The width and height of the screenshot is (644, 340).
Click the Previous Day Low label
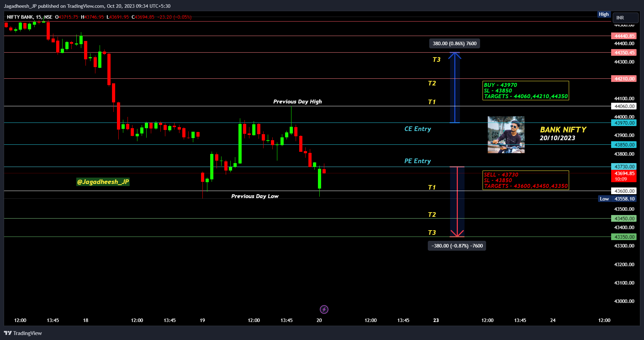click(255, 196)
